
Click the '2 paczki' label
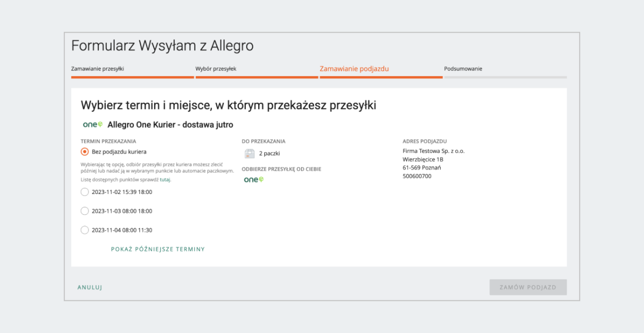pyautogui.click(x=270, y=154)
